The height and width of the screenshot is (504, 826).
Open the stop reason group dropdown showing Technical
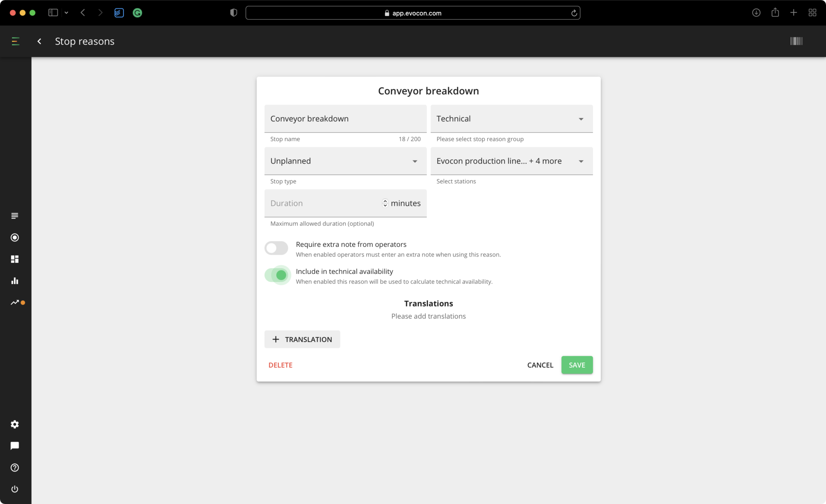pos(581,119)
